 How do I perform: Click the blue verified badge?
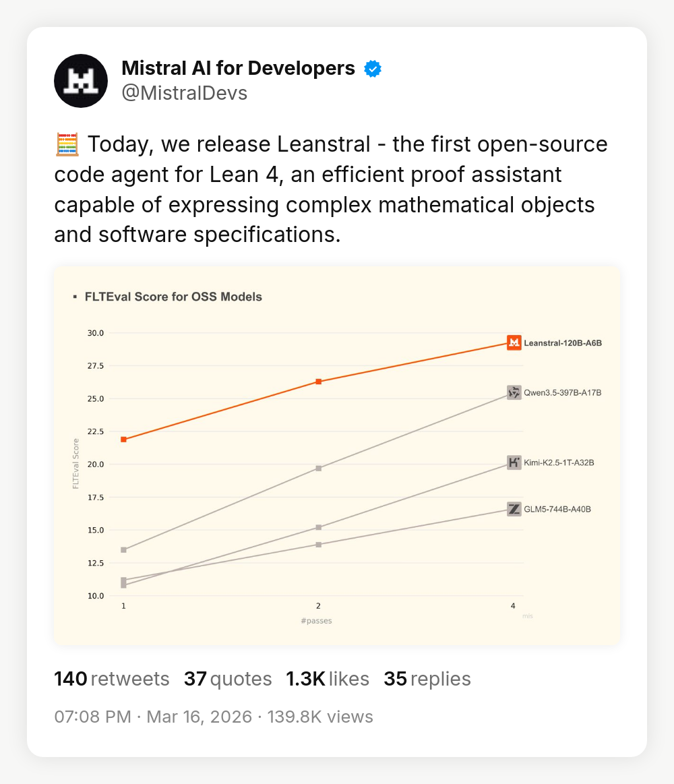point(373,68)
